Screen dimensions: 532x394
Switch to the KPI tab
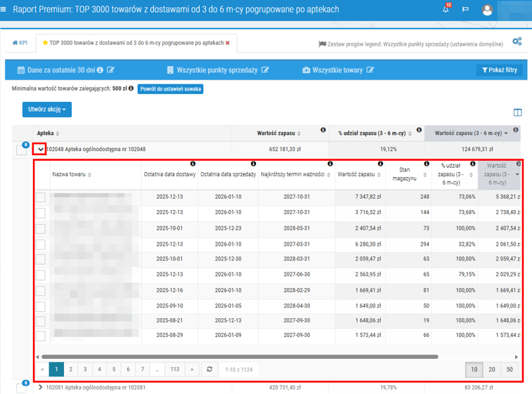tap(20, 43)
